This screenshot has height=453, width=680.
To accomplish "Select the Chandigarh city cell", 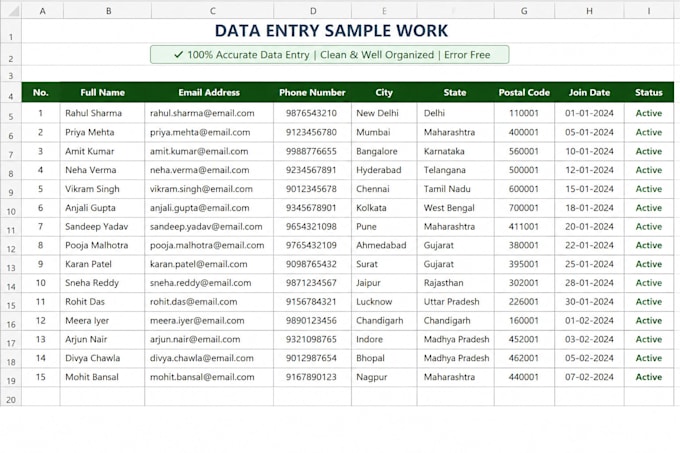I will (x=384, y=321).
